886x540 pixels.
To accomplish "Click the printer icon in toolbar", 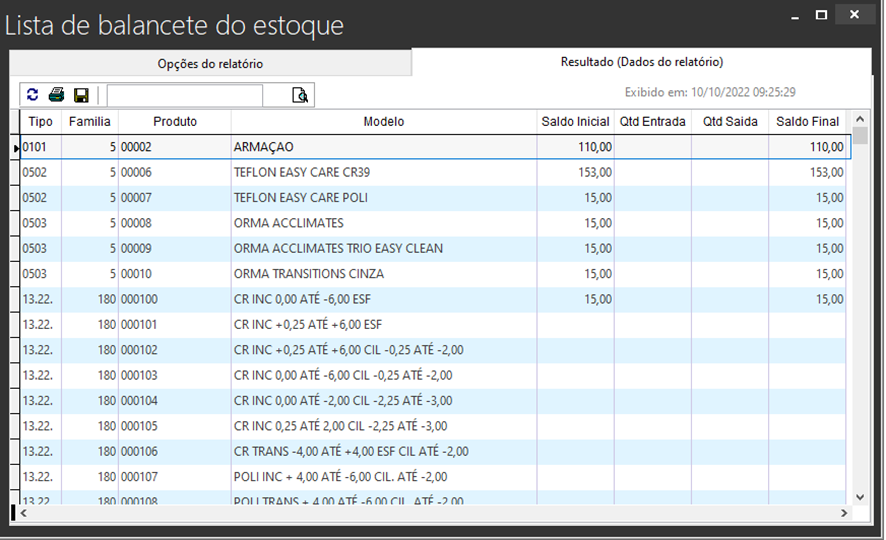I will 57,95.
